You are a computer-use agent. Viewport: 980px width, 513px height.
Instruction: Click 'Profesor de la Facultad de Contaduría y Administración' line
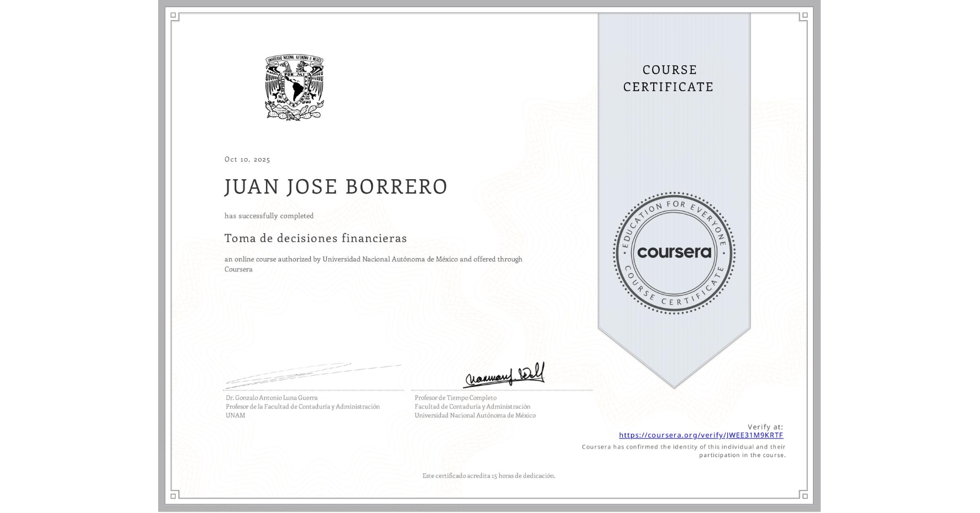tap(303, 406)
